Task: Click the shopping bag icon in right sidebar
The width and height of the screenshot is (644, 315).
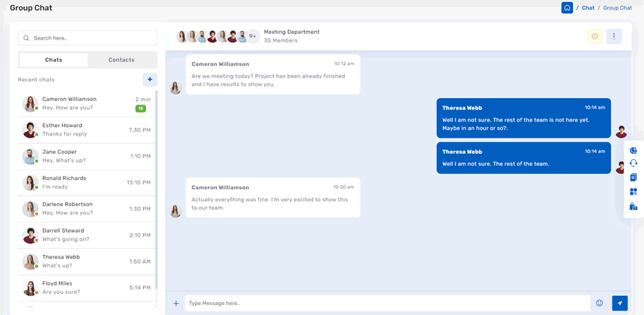Action: (x=633, y=206)
